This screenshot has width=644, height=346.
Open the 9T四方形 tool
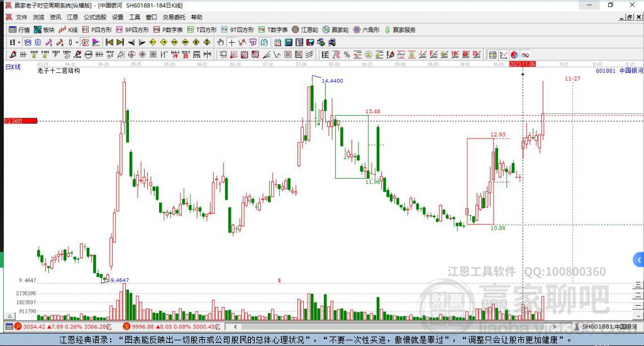pyautogui.click(x=237, y=30)
